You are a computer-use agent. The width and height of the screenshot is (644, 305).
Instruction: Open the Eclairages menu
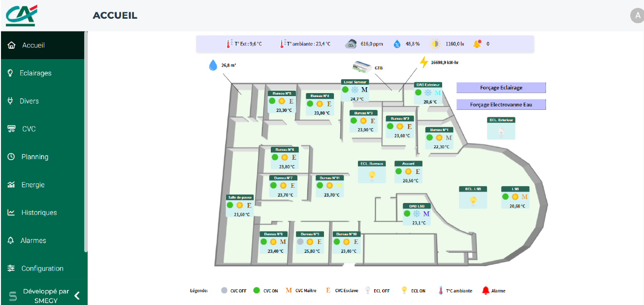[35, 73]
